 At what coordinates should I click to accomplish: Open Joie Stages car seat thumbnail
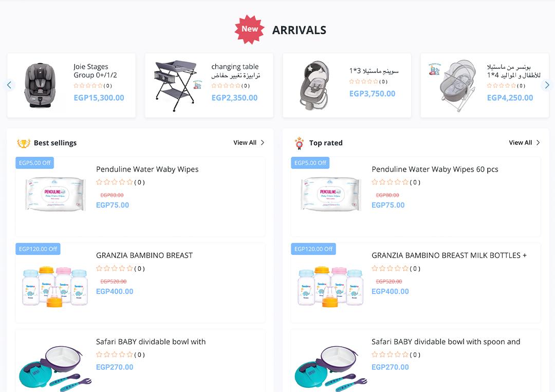pyautogui.click(x=41, y=85)
